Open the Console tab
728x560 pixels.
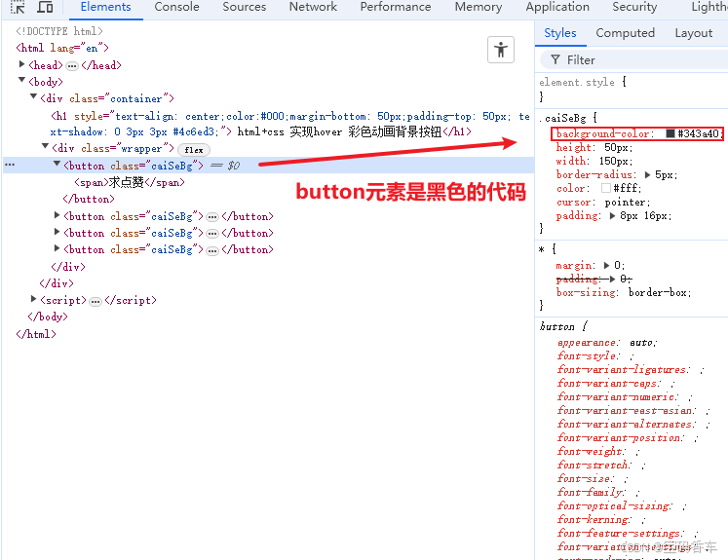176,7
